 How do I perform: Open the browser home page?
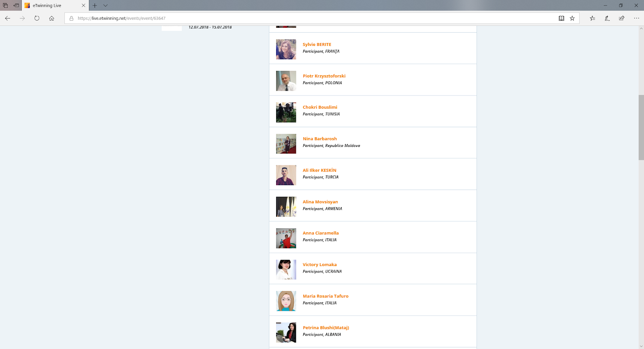pos(52,18)
